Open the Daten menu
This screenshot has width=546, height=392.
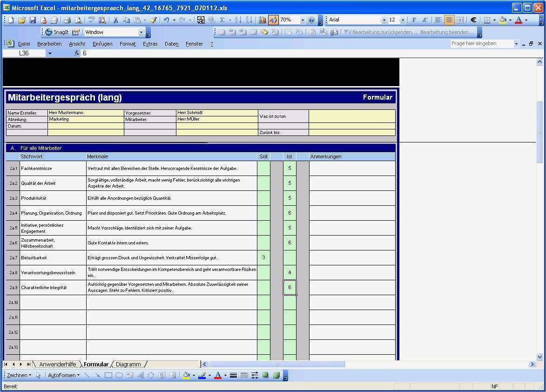(x=171, y=43)
